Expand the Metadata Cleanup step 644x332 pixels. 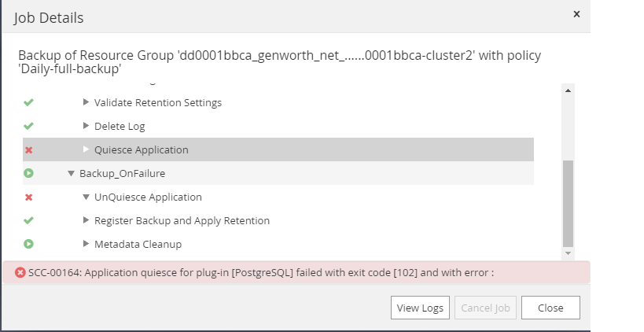pos(86,244)
